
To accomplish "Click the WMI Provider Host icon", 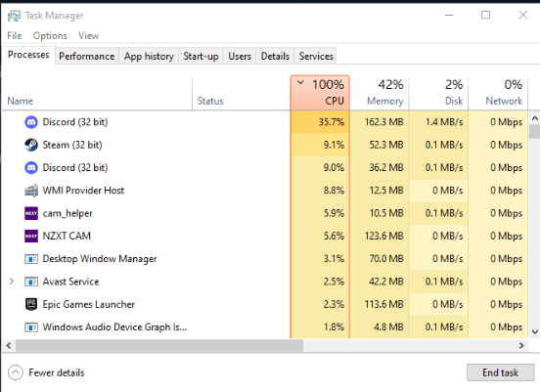I will click(x=31, y=191).
